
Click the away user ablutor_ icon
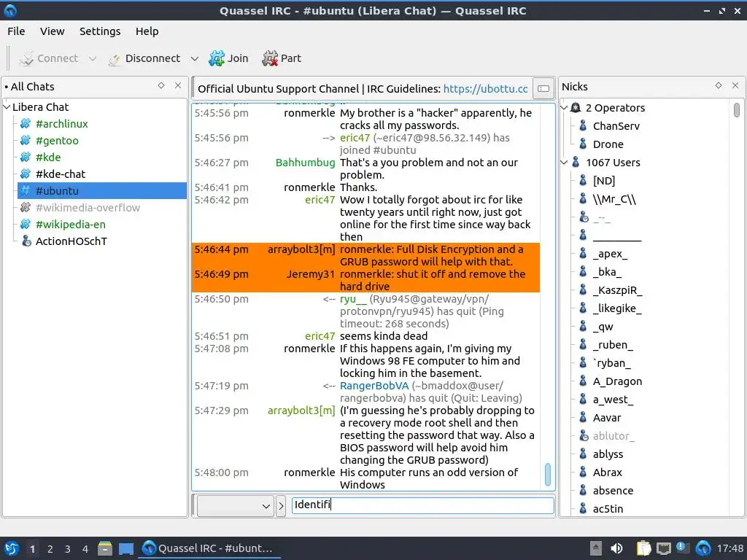click(x=584, y=436)
